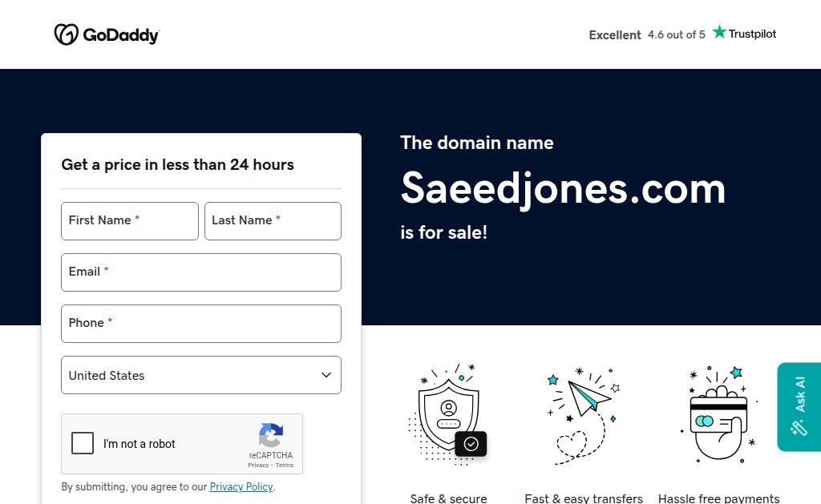The image size is (821, 504).
Task: Click the checkmark badge on shield
Action: (471, 443)
